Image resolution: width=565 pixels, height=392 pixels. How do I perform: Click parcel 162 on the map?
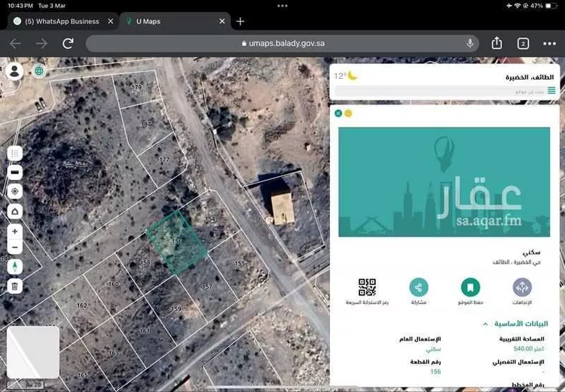82,305
